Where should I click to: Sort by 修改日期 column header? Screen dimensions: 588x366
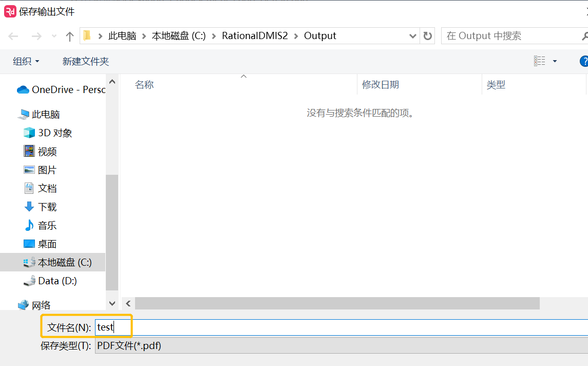[x=381, y=85]
